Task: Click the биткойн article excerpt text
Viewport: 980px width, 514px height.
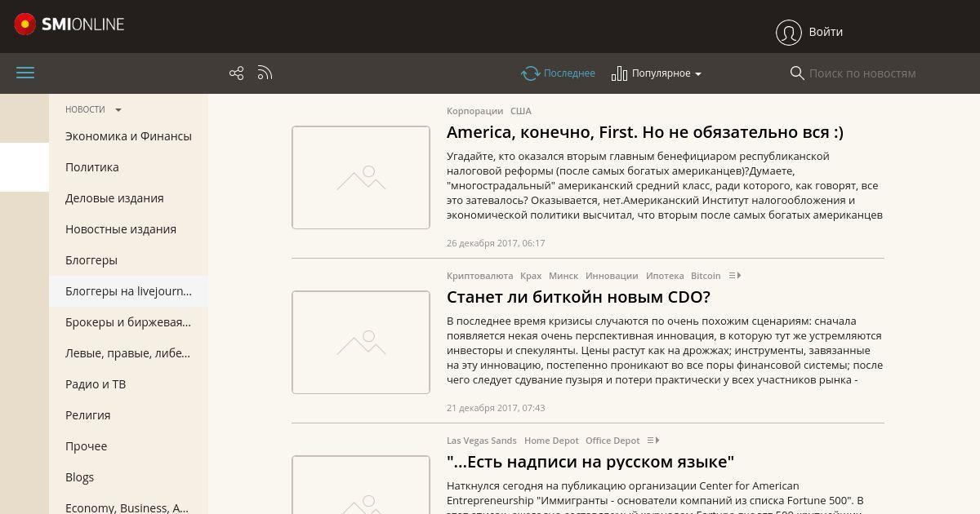Action: (665, 350)
